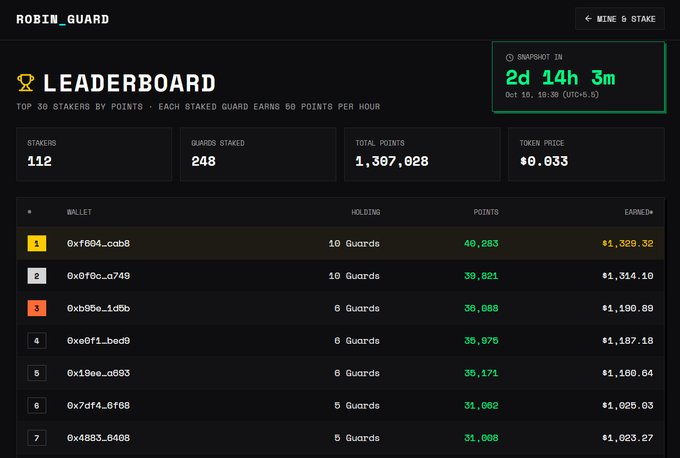
Task: Click the Earned column header
Action: click(639, 212)
